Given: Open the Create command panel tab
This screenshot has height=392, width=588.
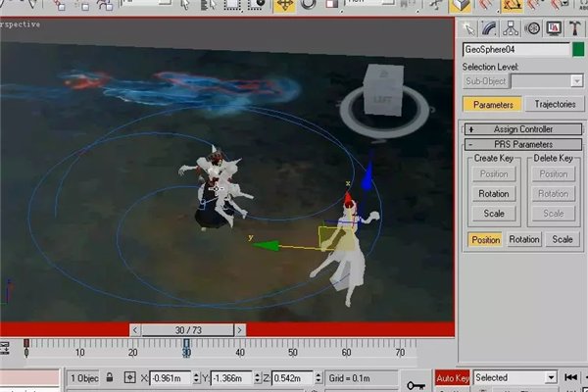Looking at the screenshot, I should (x=469, y=27).
